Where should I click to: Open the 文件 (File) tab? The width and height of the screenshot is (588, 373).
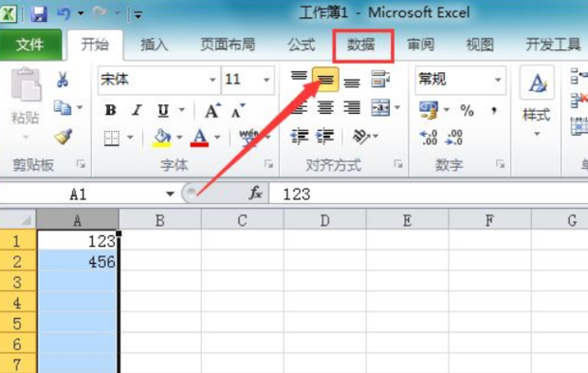tap(30, 45)
